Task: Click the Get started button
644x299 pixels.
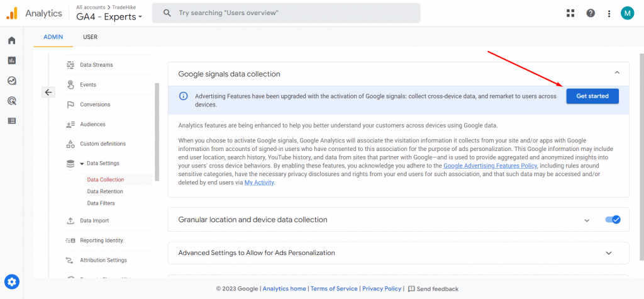Action: [x=592, y=96]
